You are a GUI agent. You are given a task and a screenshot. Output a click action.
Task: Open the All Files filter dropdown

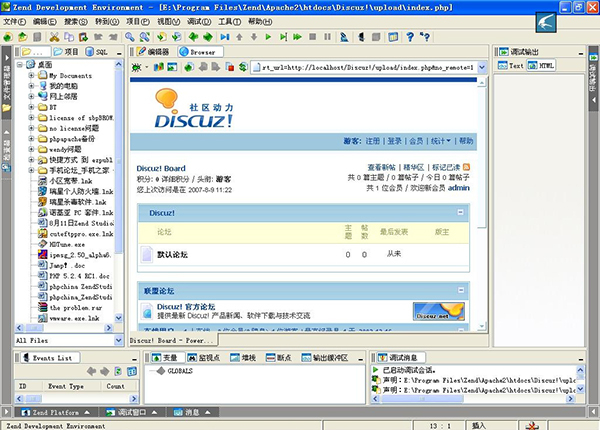pyautogui.click(x=119, y=340)
